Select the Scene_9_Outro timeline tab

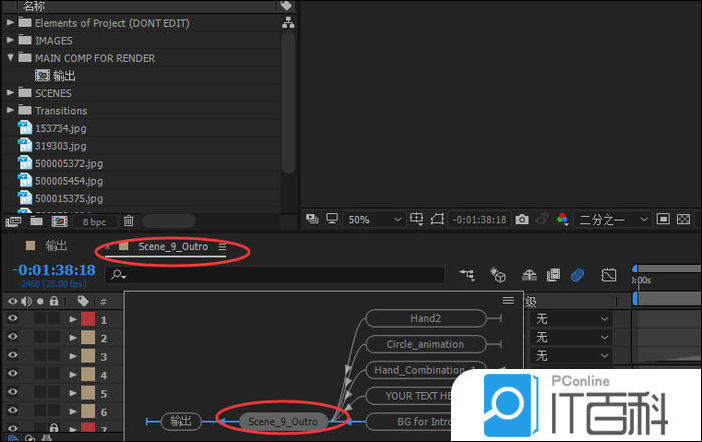[173, 247]
